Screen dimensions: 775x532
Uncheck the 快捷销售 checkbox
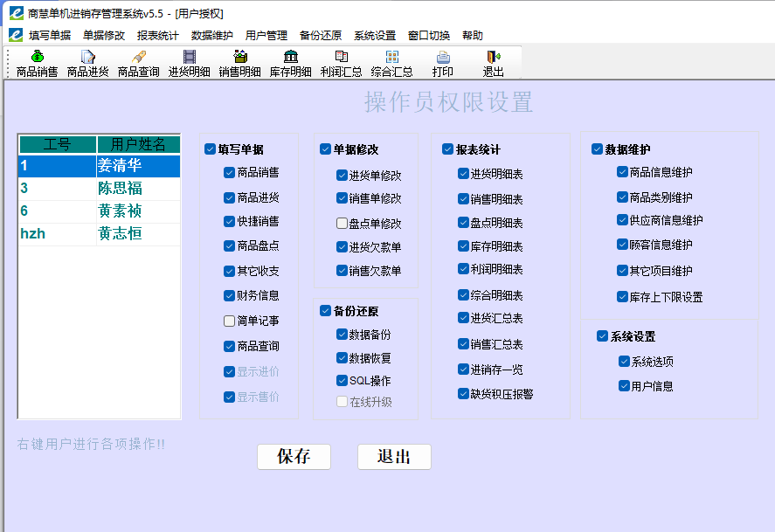click(229, 221)
